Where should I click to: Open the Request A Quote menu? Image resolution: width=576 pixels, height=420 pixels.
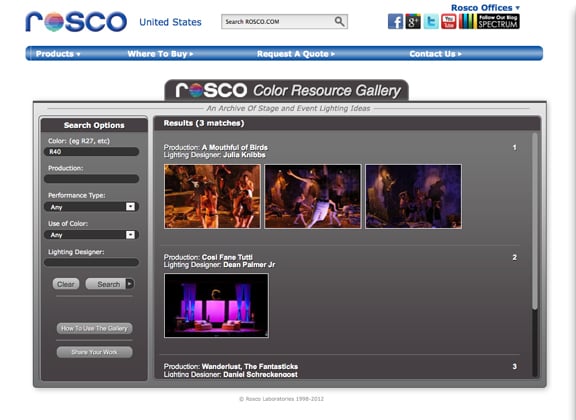pos(296,54)
